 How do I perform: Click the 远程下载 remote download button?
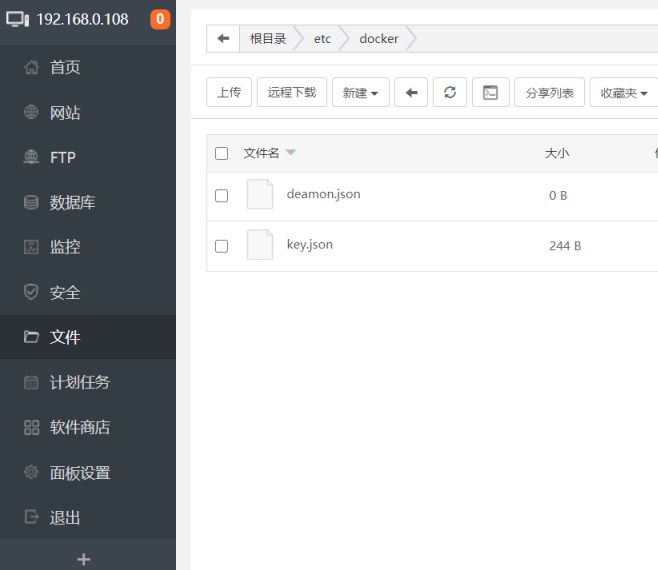pos(292,92)
